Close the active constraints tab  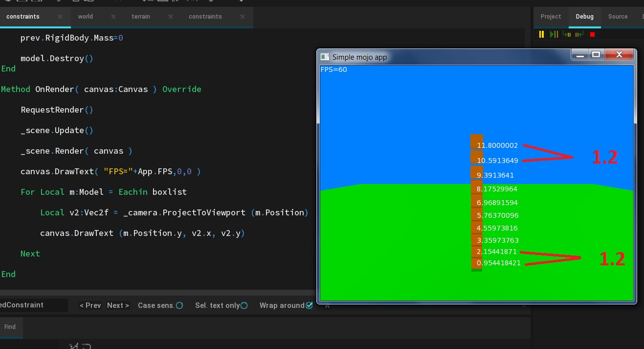pyautogui.click(x=60, y=17)
